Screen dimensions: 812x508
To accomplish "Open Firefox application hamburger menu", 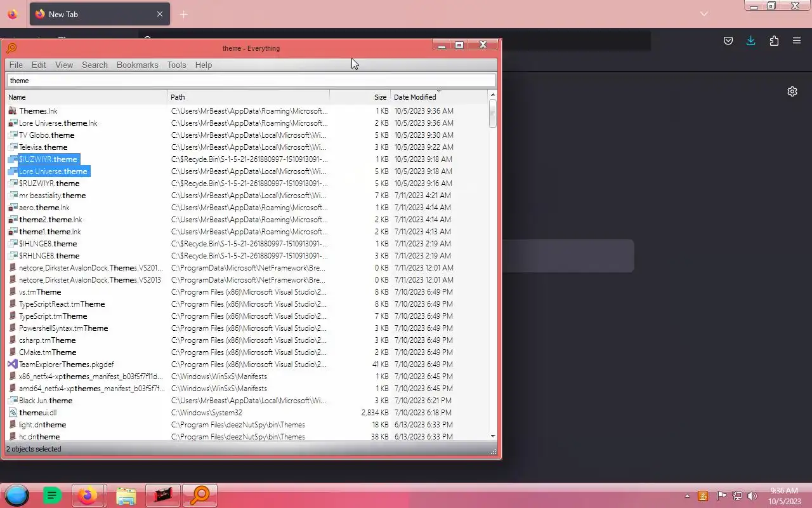I will tap(797, 41).
